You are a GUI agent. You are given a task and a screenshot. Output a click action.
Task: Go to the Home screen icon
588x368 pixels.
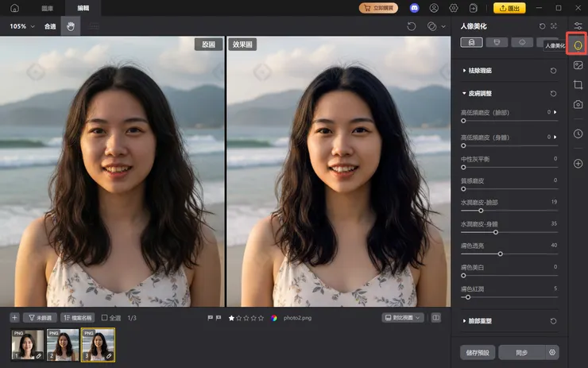pyautogui.click(x=14, y=8)
